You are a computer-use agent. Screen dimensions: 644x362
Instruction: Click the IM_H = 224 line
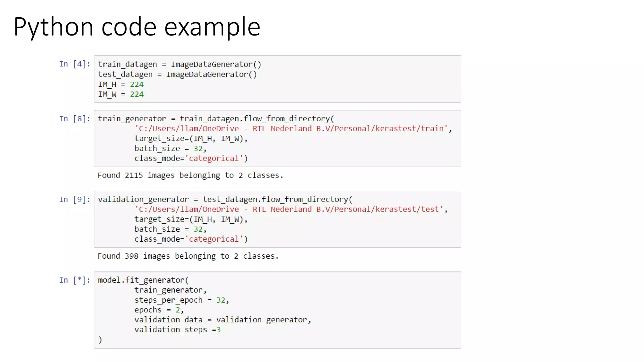120,85
